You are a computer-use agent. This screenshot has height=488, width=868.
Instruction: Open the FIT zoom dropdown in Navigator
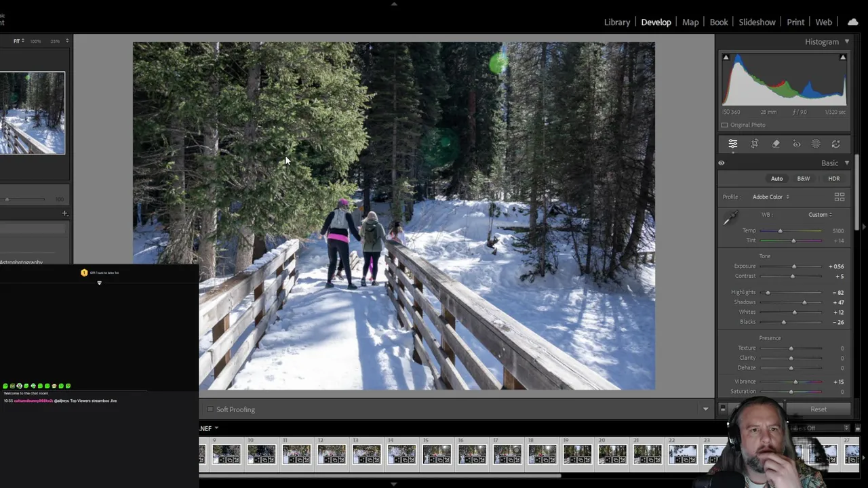coord(19,41)
